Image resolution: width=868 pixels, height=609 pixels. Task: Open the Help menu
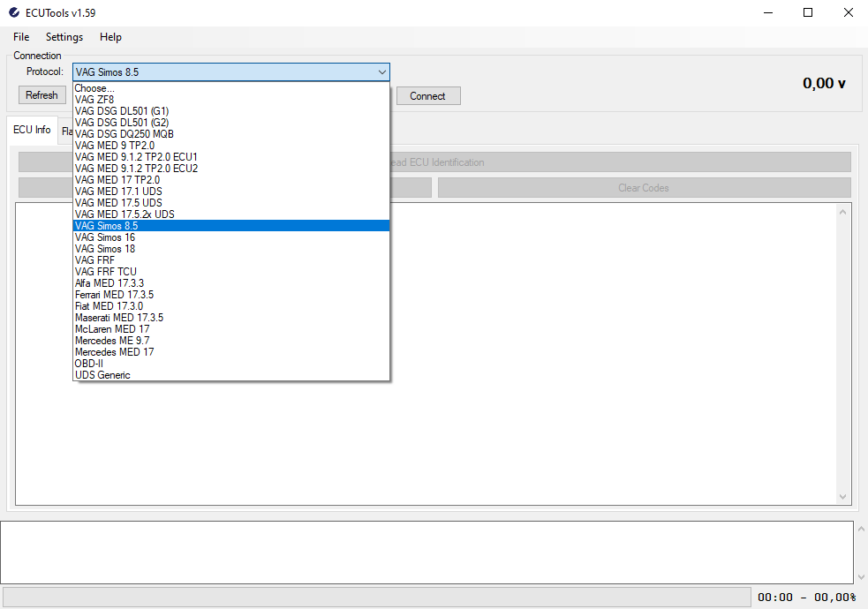[110, 37]
